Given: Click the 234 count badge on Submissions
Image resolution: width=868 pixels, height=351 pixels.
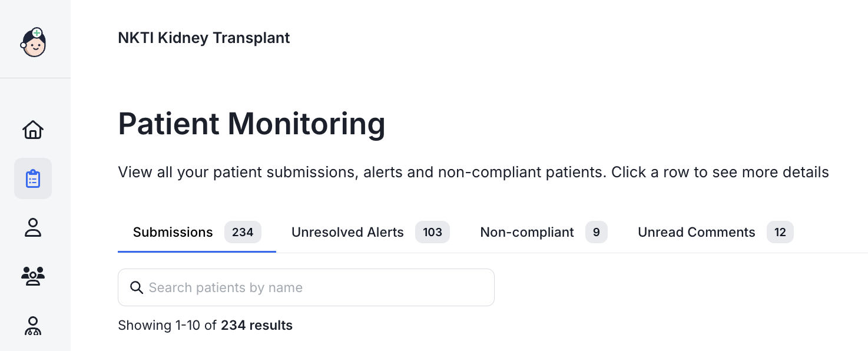Looking at the screenshot, I should (x=243, y=232).
